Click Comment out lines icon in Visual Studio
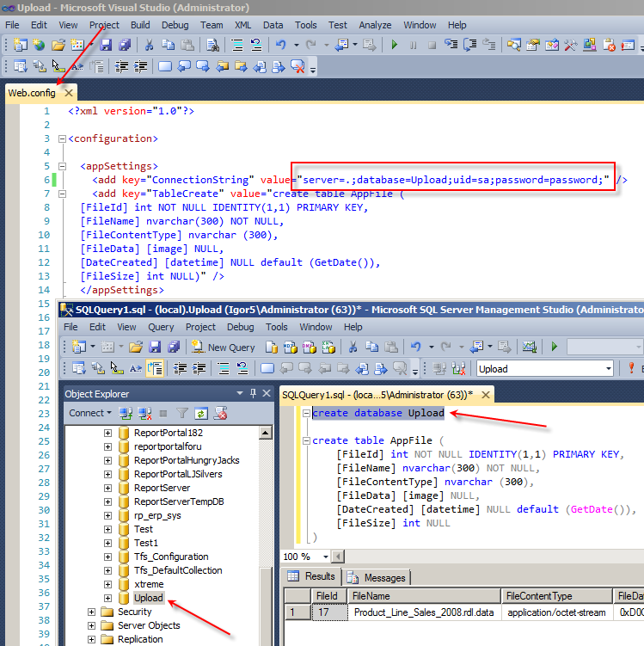This screenshot has width=644, height=646. point(236,45)
